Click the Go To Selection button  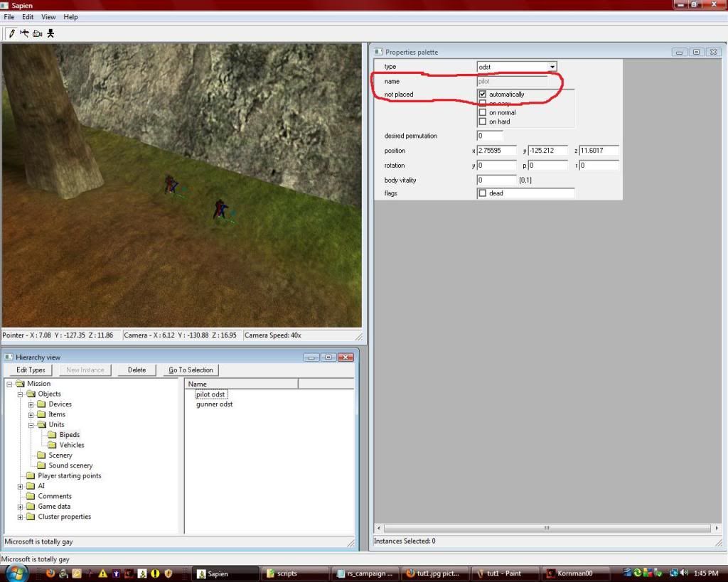coord(191,370)
